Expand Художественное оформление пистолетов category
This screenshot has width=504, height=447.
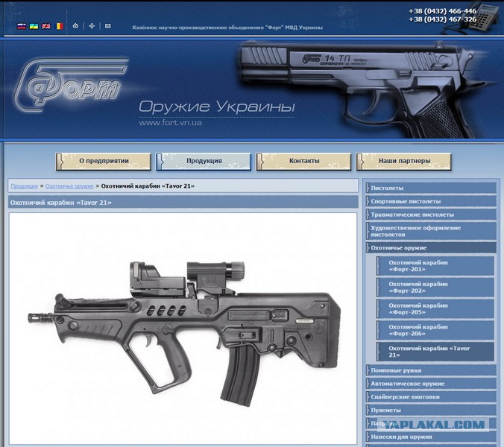(x=431, y=231)
